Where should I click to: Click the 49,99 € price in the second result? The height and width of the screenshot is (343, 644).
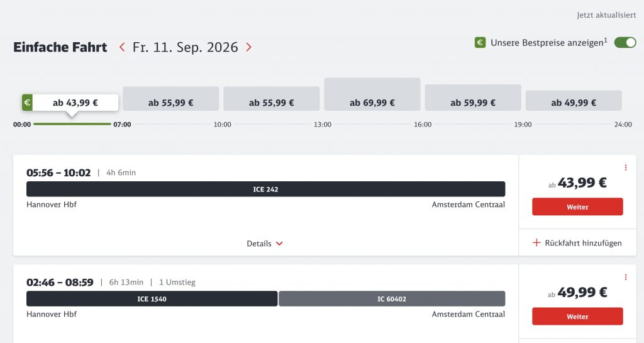click(582, 292)
